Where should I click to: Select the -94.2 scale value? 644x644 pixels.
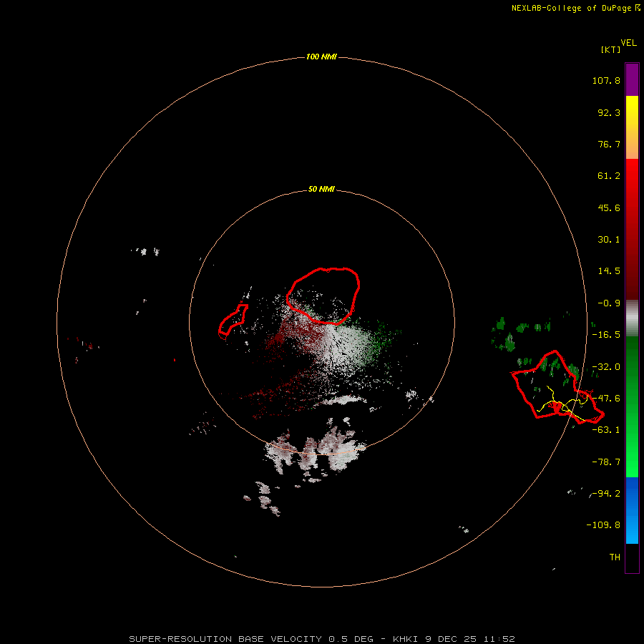coord(606,494)
